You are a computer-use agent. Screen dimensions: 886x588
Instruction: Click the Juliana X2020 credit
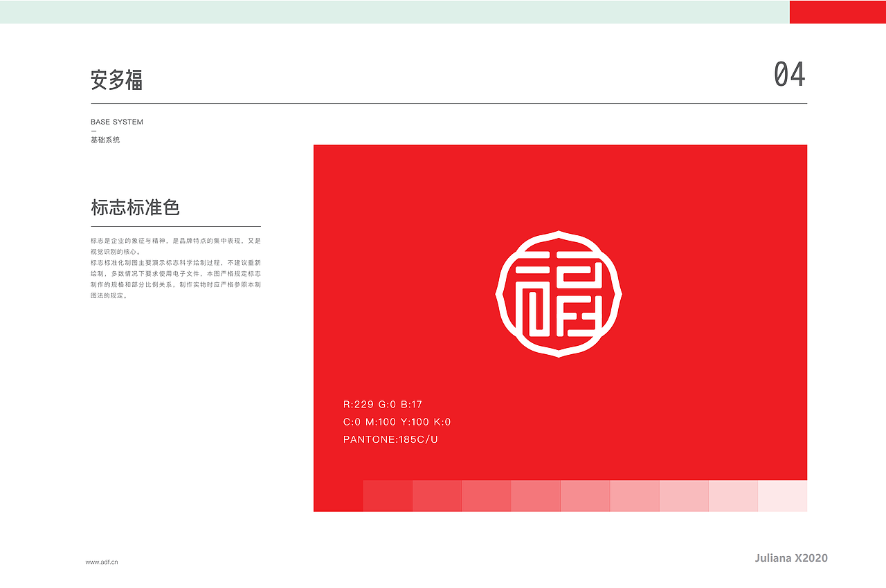click(x=791, y=558)
